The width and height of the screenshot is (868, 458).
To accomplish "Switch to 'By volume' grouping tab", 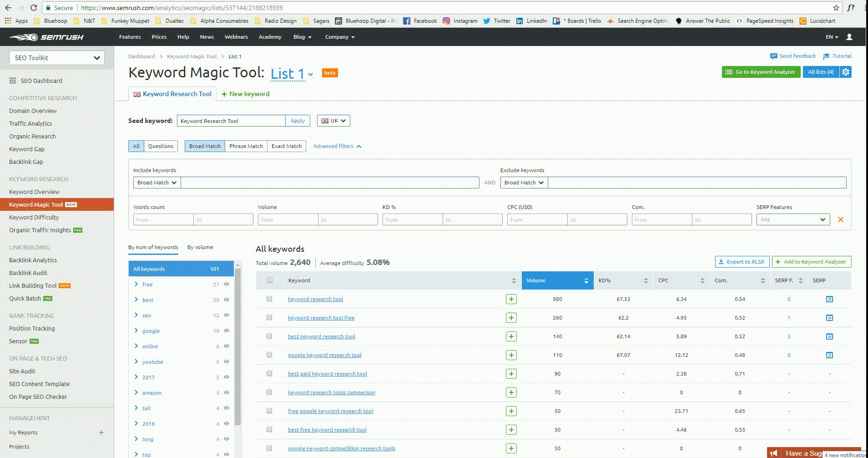I will [x=200, y=247].
